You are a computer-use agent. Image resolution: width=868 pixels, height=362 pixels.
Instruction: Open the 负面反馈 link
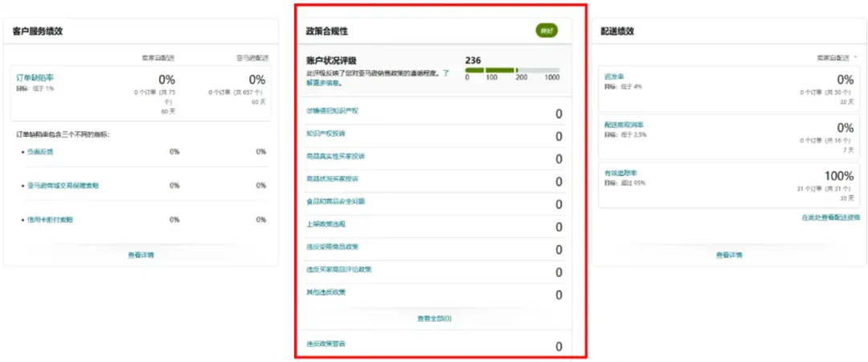pyautogui.click(x=40, y=151)
